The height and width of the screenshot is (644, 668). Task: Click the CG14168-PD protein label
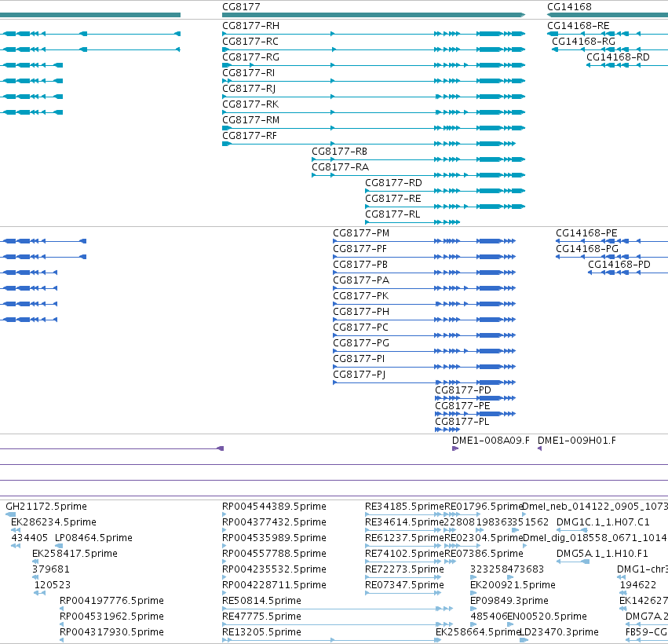point(619,265)
